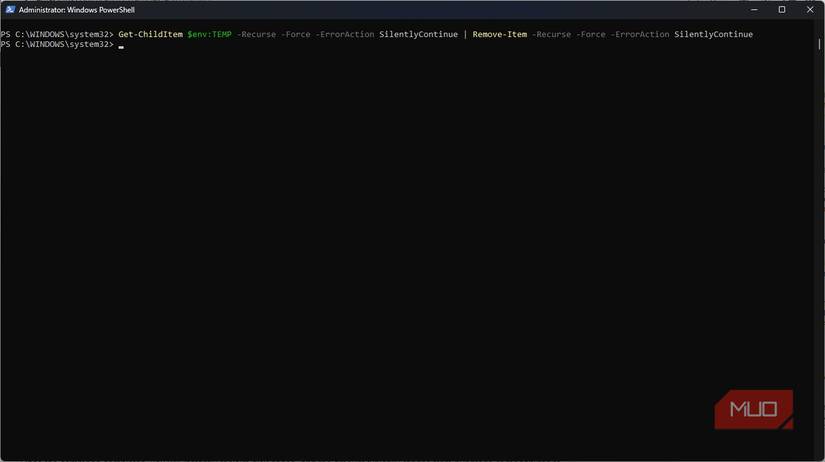
Task: Click the Administrator: Windows PowerShell window title
Action: (77, 9)
